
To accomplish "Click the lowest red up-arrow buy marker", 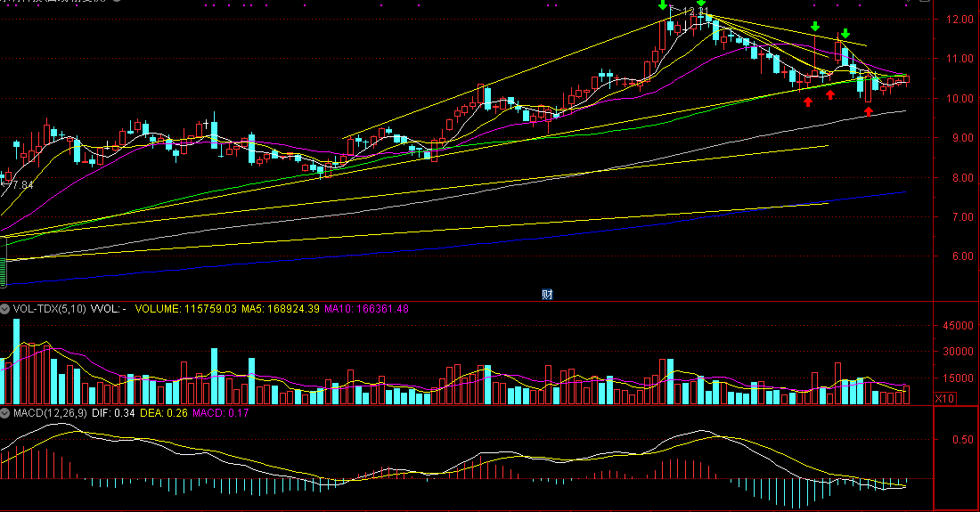I will [869, 112].
